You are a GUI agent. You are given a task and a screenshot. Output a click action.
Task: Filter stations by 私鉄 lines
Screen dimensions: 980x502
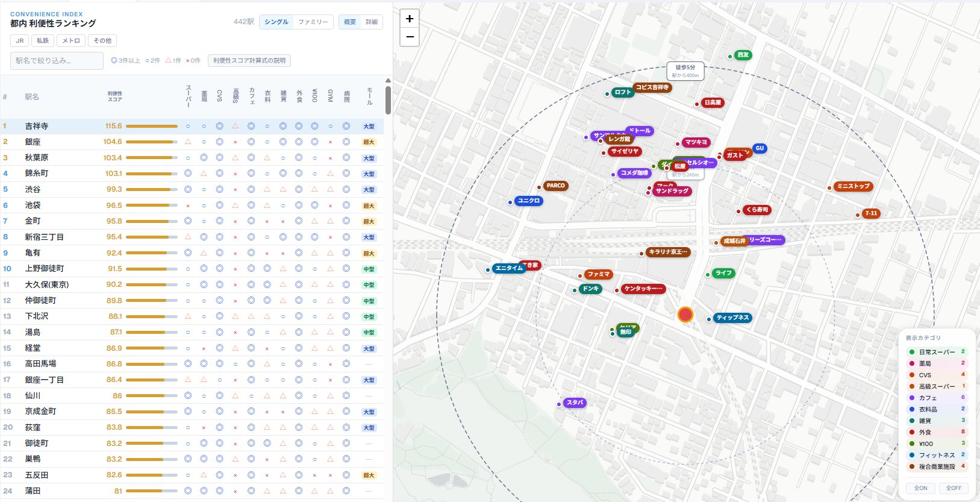[43, 40]
